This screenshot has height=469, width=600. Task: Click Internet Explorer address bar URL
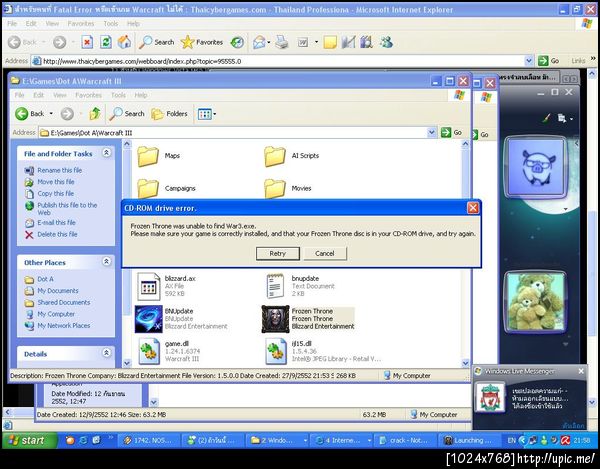click(x=142, y=61)
